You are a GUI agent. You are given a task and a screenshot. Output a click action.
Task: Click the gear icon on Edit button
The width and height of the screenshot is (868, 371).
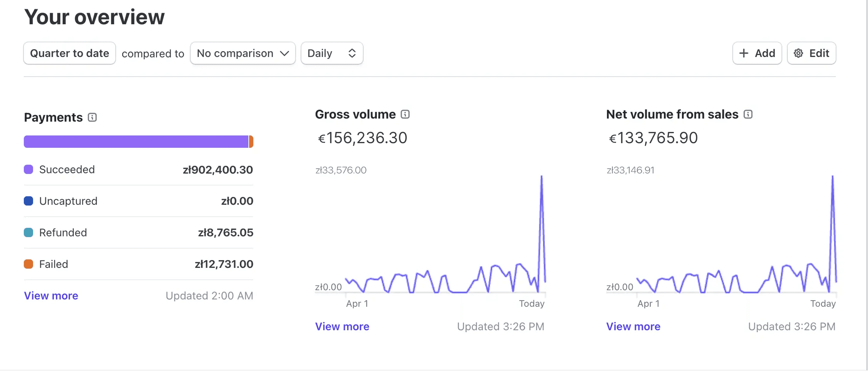(x=798, y=53)
